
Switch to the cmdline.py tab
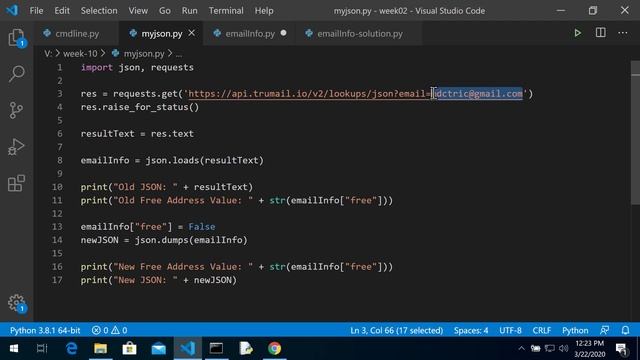click(76, 33)
